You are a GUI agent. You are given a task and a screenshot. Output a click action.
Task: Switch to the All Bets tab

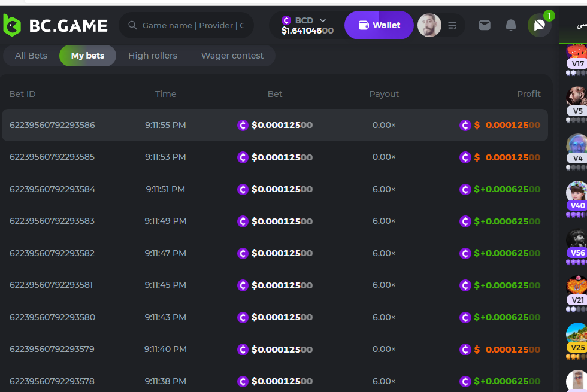[31, 56]
